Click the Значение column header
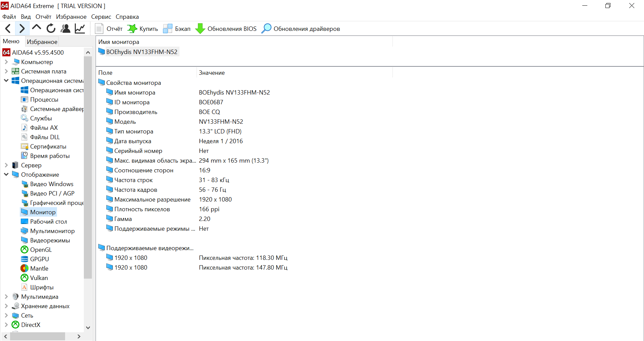Image resolution: width=644 pixels, height=341 pixels. [294, 73]
